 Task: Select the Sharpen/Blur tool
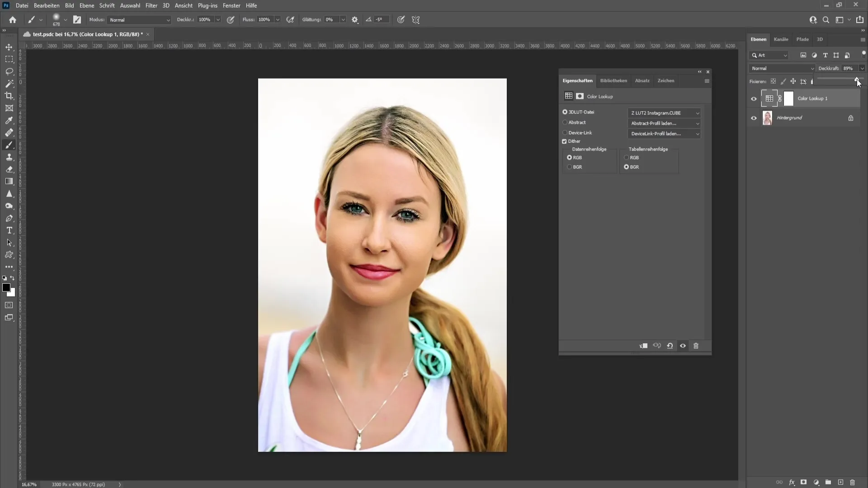[9, 194]
